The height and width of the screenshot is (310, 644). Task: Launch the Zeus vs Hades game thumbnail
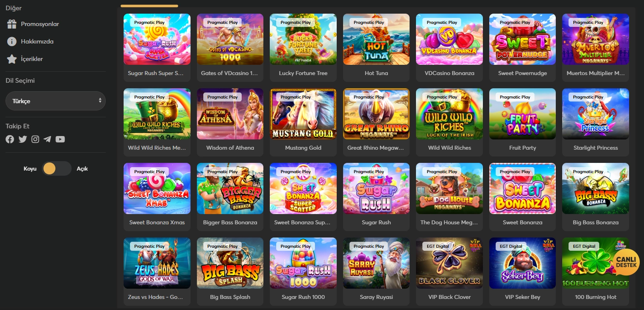[157, 263]
